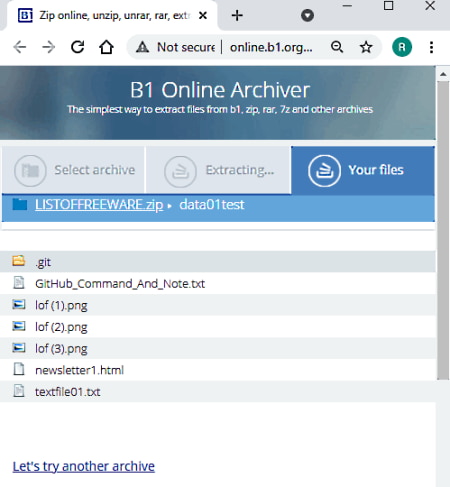Switch to Extracting... tab label

[x=240, y=170]
